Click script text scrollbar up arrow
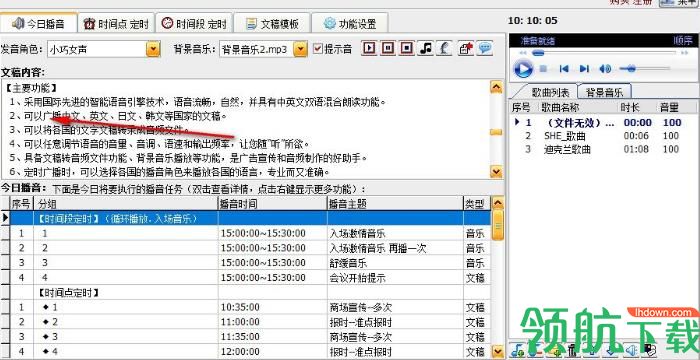Viewport: 700px width, 360px height. [496, 87]
